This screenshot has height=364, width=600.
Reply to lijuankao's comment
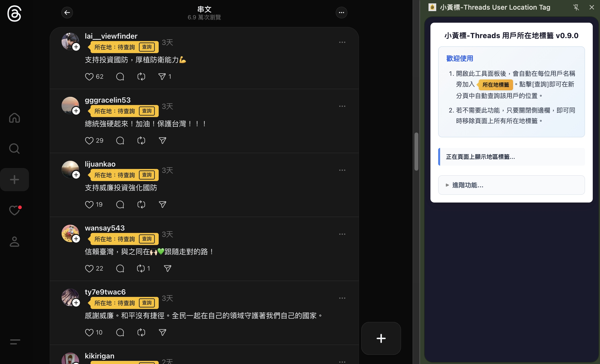point(120,205)
